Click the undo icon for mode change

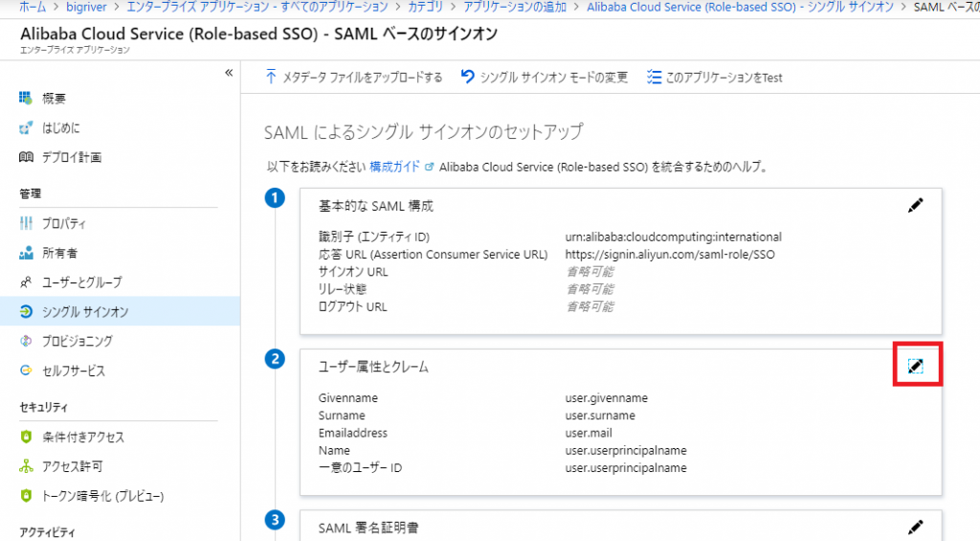pos(467,77)
